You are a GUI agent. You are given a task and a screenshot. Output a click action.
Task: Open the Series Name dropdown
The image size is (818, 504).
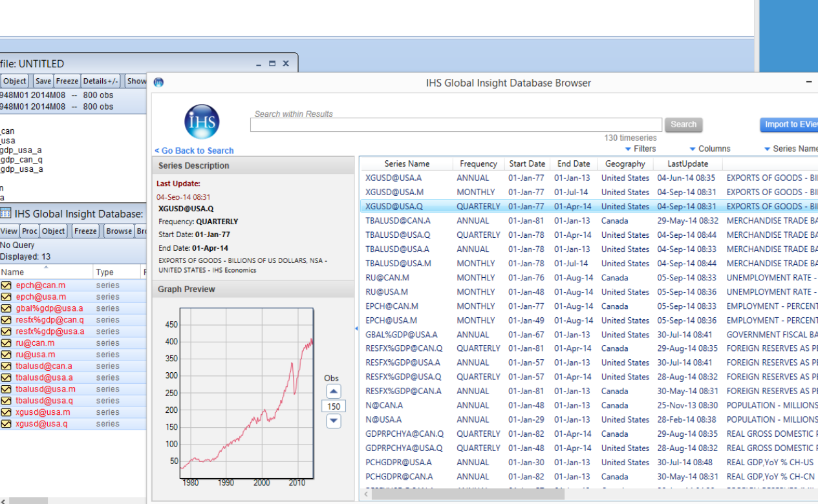coord(791,149)
